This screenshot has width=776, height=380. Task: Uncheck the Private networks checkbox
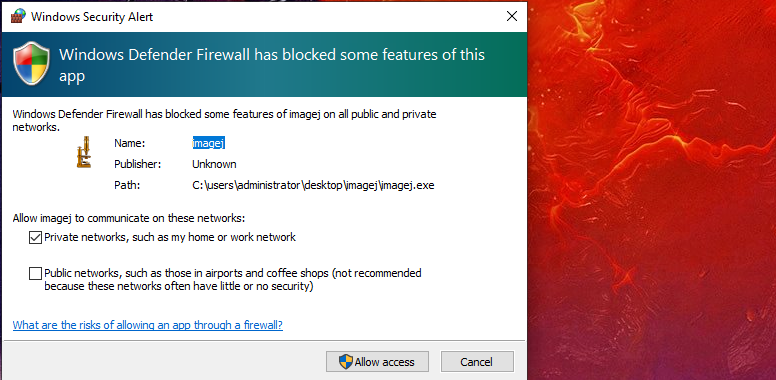35,238
